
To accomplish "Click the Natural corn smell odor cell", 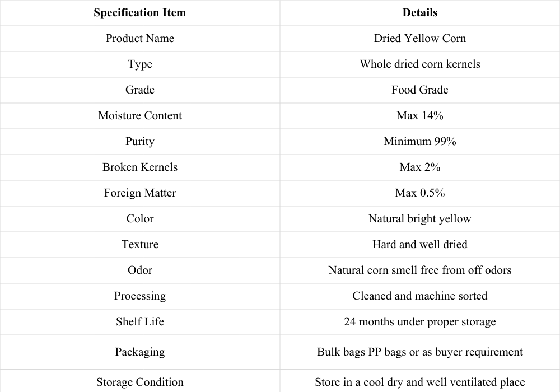I will pyautogui.click(x=420, y=270).
